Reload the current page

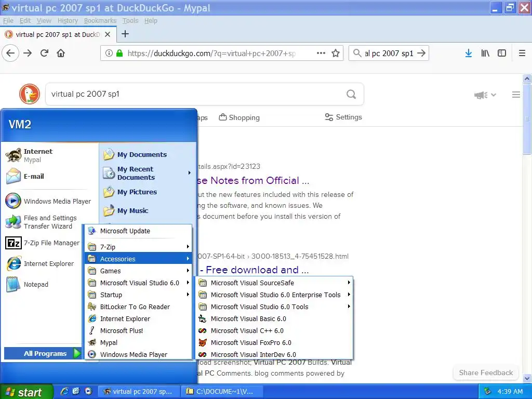click(44, 53)
